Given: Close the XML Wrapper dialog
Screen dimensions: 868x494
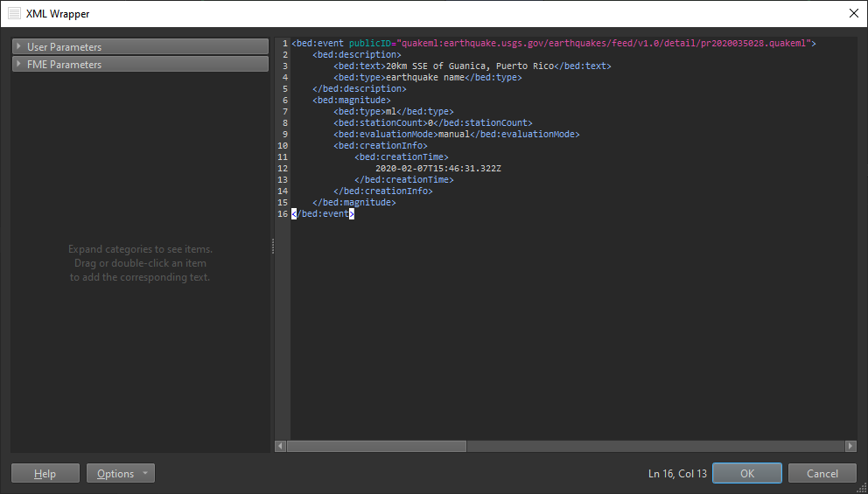Looking at the screenshot, I should 854,14.
